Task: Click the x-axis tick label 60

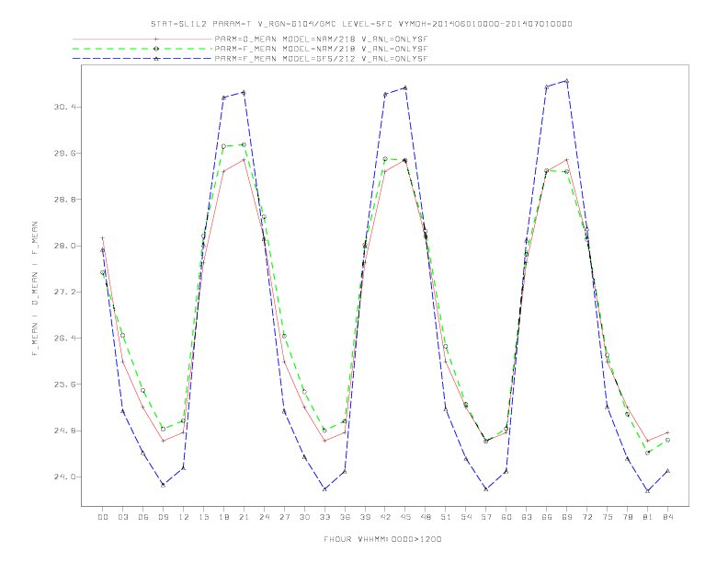Action: (x=506, y=517)
